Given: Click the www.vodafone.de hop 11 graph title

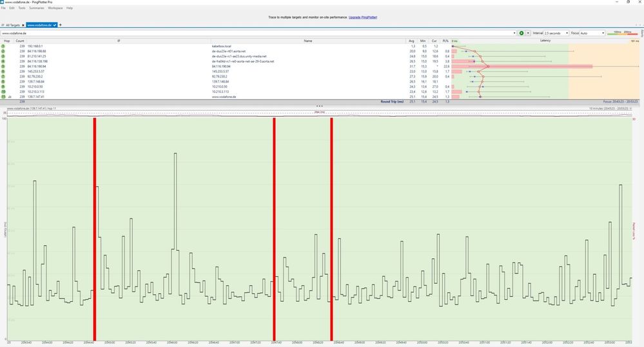Looking at the screenshot, I should [x=32, y=108].
